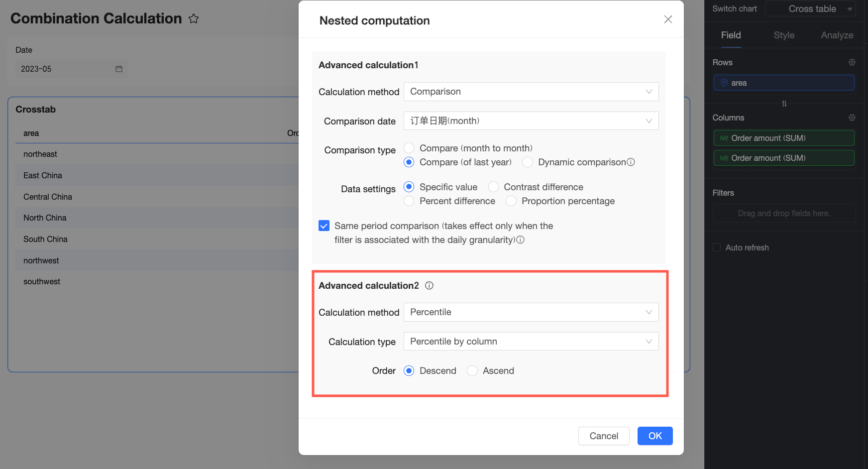Expand the Percentile calculation method dropdown
The width and height of the screenshot is (868, 469).
(531, 312)
